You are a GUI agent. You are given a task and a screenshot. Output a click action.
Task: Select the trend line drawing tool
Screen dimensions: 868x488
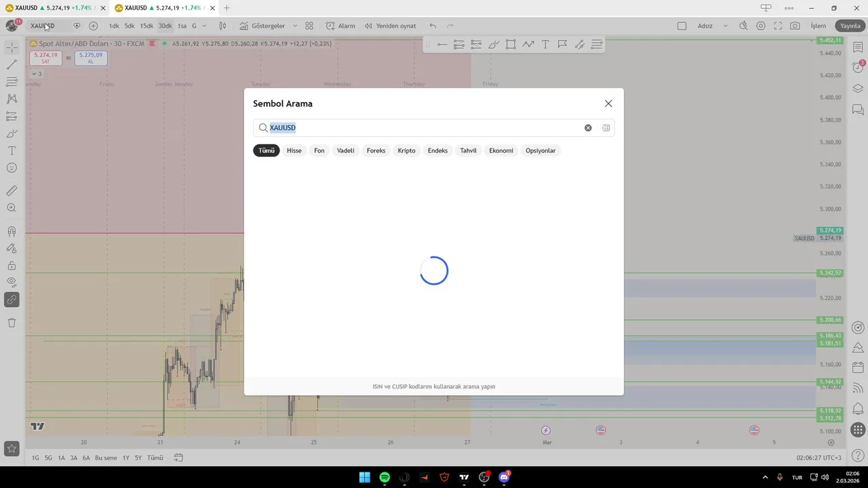(x=12, y=65)
